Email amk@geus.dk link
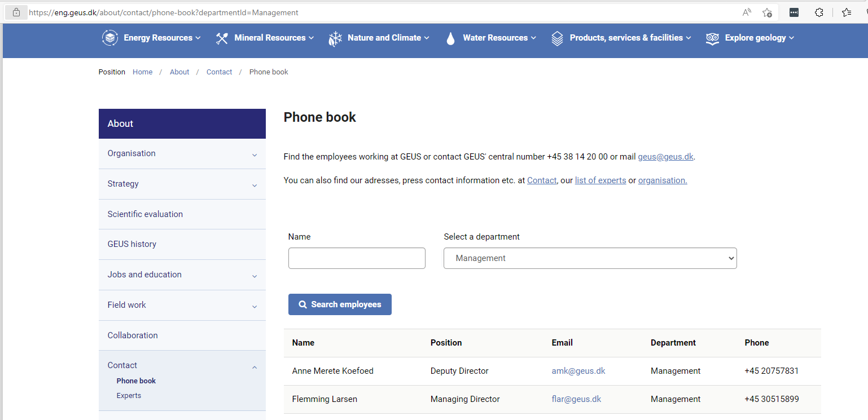This screenshot has width=868, height=420. pyautogui.click(x=578, y=371)
